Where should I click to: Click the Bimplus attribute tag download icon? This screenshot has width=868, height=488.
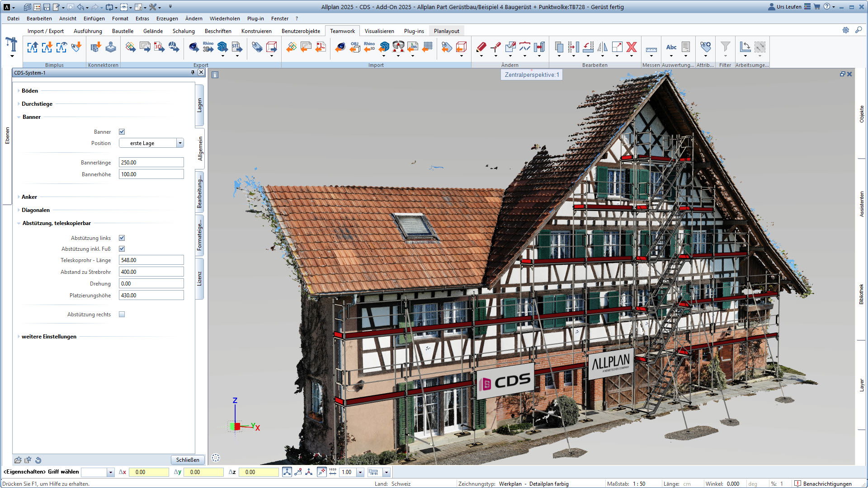tap(76, 47)
